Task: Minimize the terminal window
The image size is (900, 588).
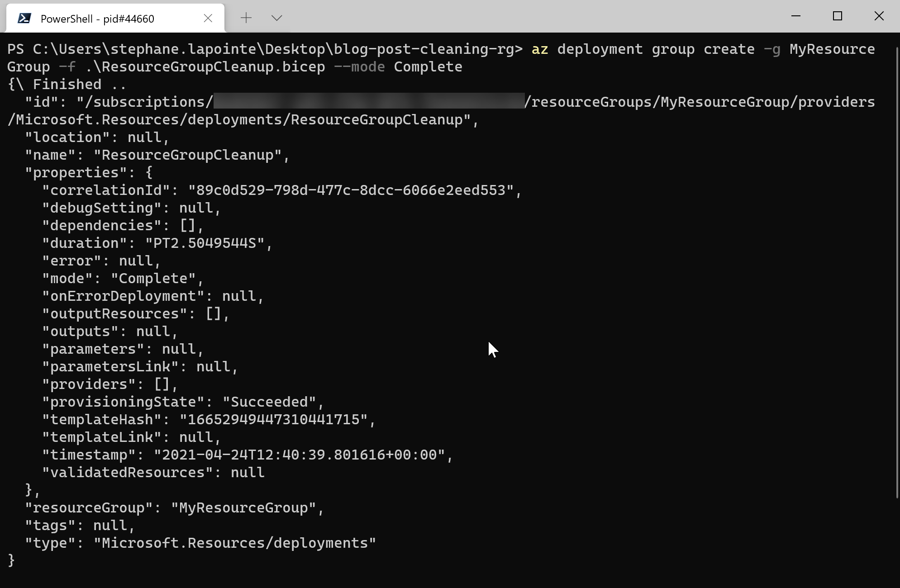Action: [x=796, y=16]
